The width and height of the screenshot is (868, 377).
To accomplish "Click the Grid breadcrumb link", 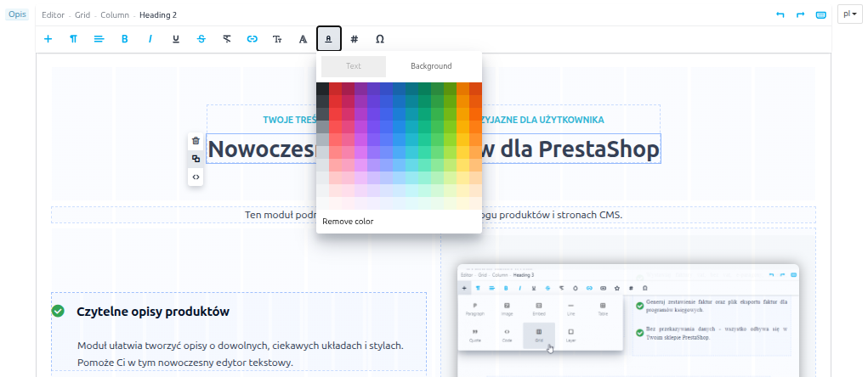I will pyautogui.click(x=82, y=14).
